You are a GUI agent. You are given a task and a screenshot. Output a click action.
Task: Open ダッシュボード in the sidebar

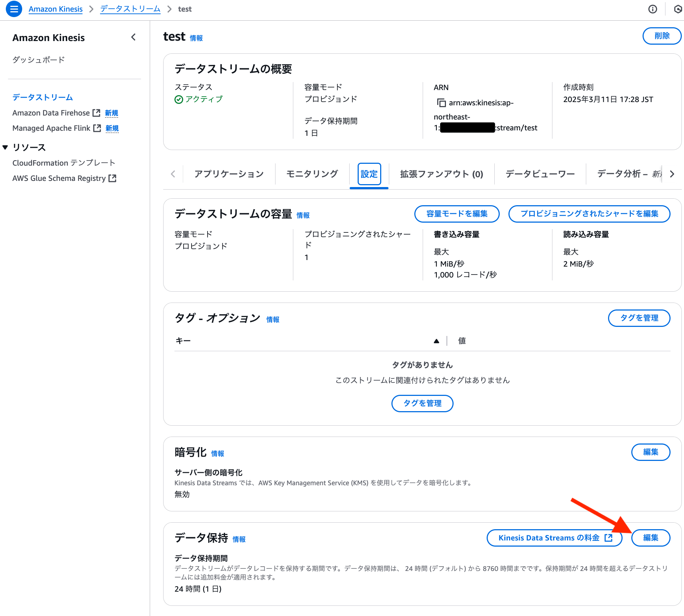(x=39, y=60)
